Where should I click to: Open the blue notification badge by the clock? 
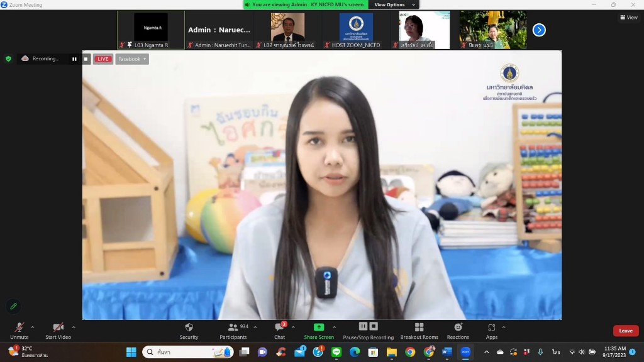click(633, 352)
